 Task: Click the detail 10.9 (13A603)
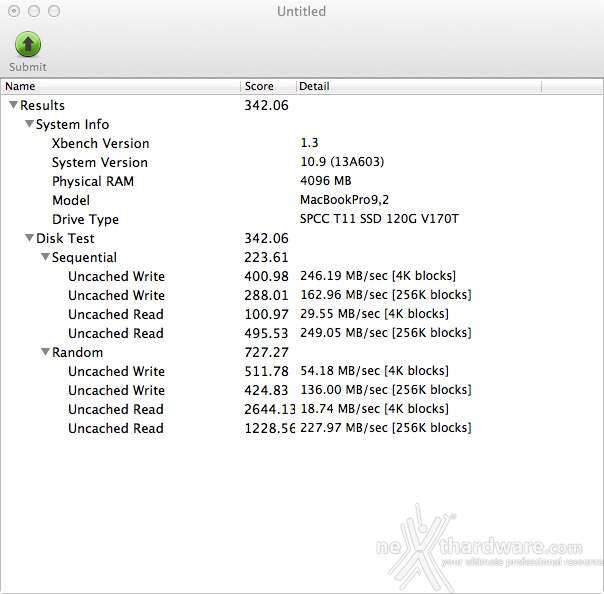[342, 162]
